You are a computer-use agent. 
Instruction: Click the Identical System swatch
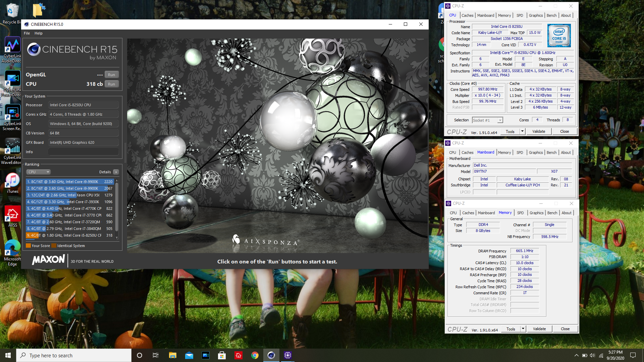pyautogui.click(x=54, y=246)
